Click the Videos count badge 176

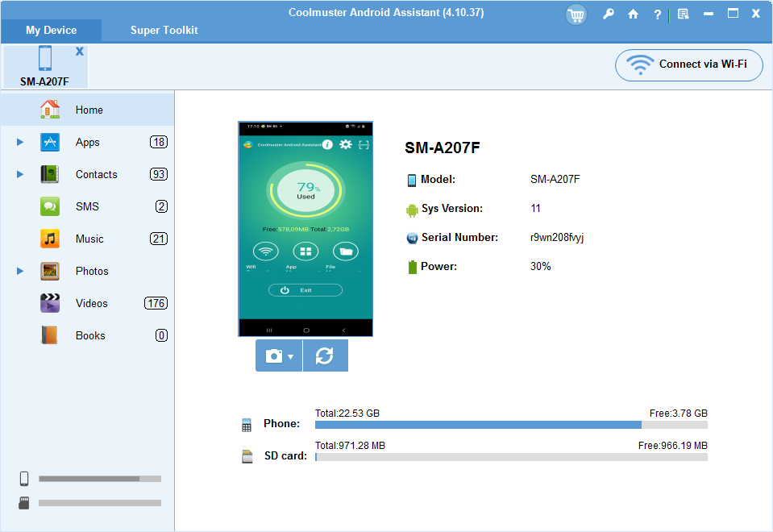tap(156, 303)
